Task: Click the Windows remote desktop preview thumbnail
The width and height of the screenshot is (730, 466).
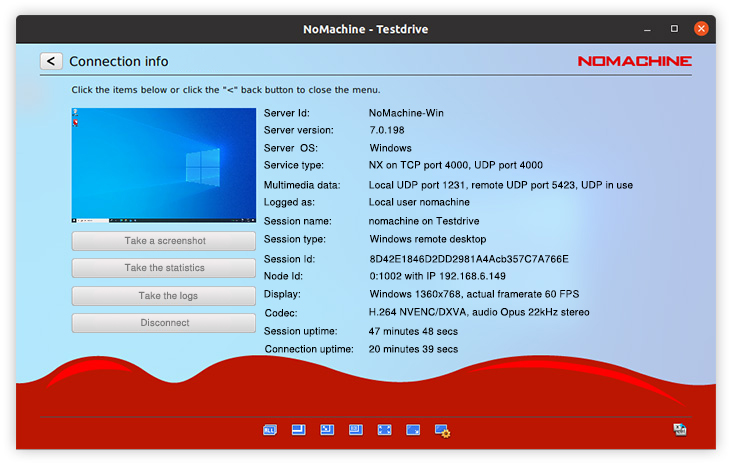Action: pyautogui.click(x=164, y=165)
